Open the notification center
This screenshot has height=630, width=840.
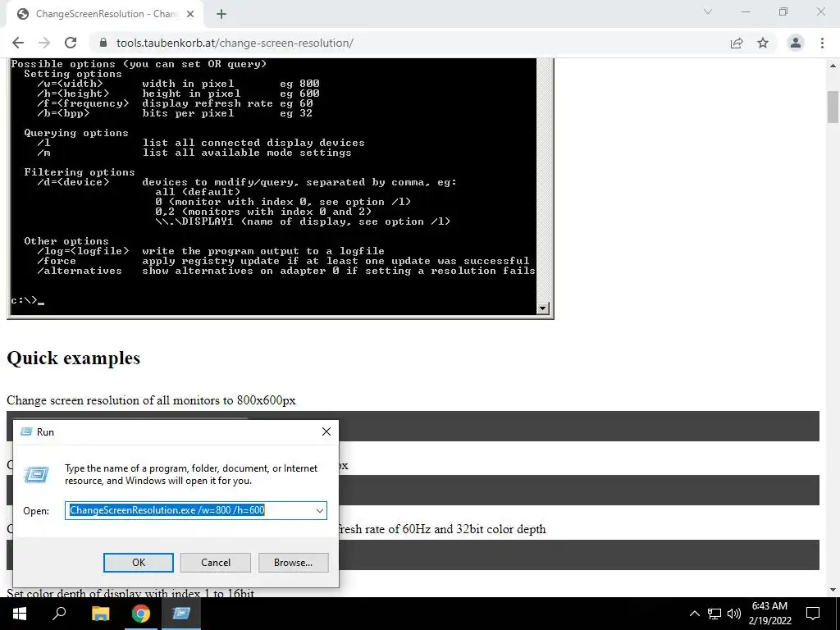coord(813,614)
